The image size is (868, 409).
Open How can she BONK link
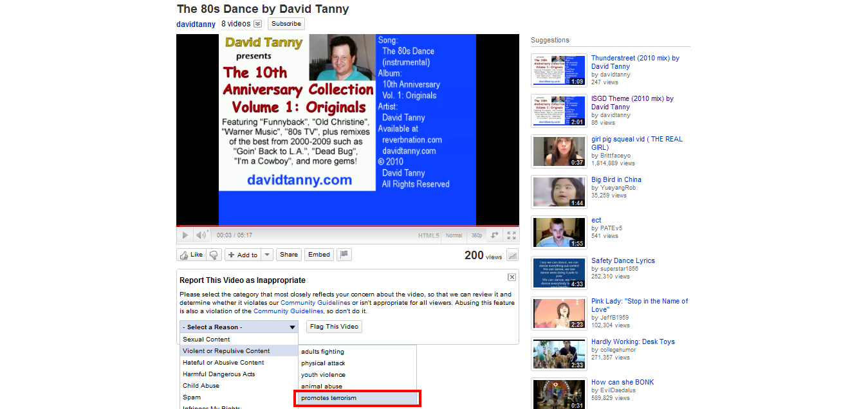(622, 382)
